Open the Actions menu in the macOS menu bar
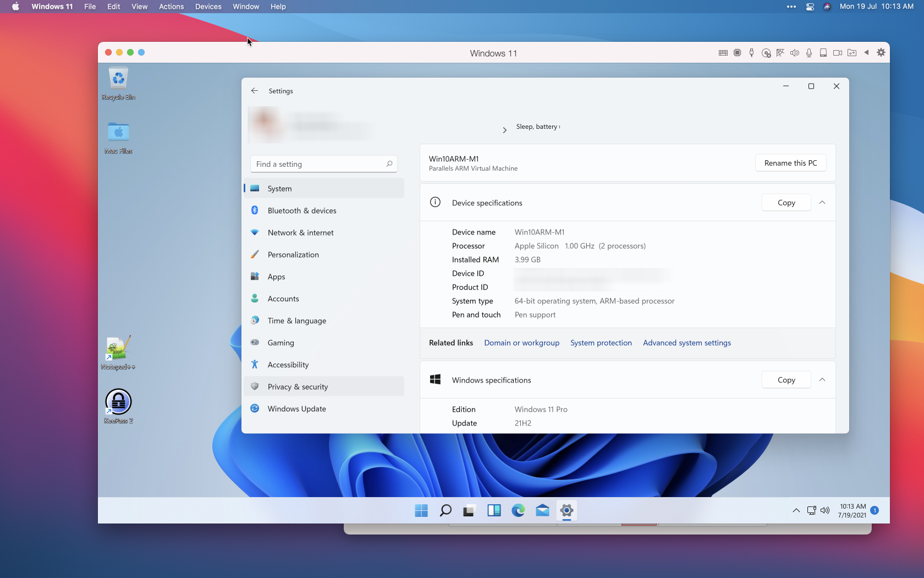 click(x=171, y=7)
